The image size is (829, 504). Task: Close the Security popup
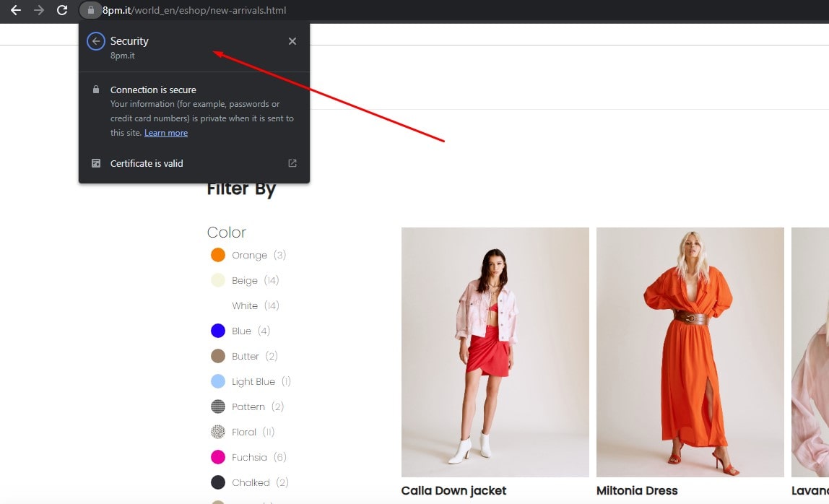(292, 41)
